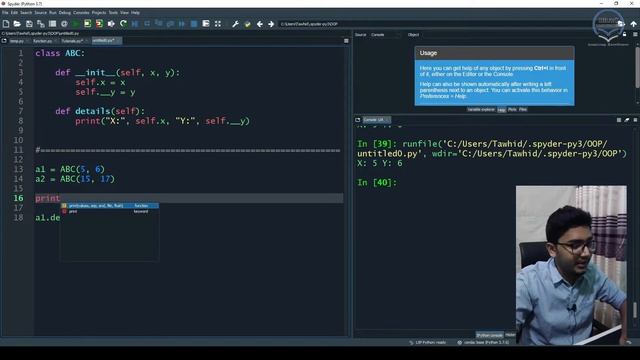
Task: Open IPython console options menu
Action: 636,120
